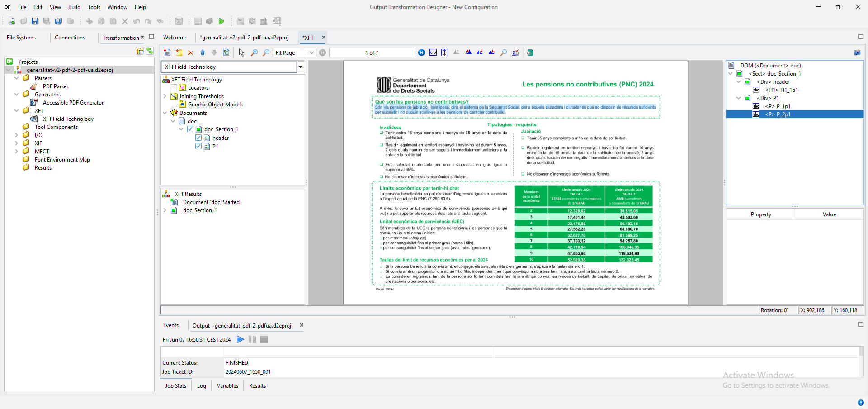This screenshot has height=409, width=868.
Task: Switch to the Welcome tab
Action: [175, 38]
